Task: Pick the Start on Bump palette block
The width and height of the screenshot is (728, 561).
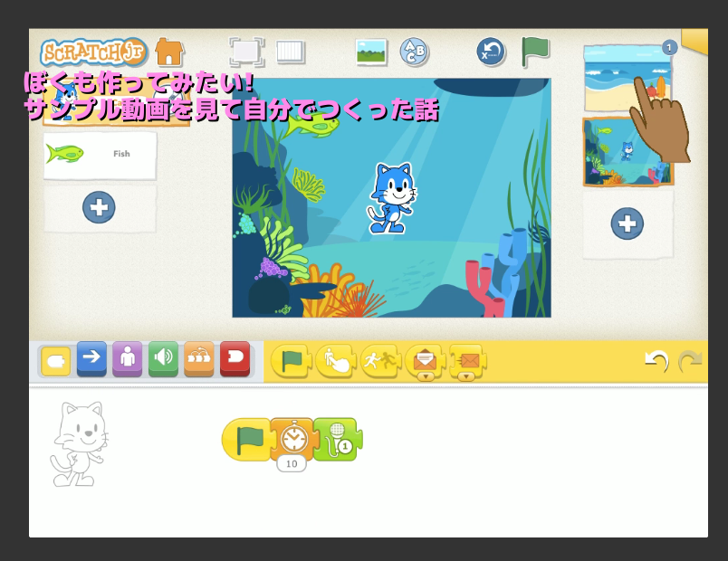Action: pos(380,360)
